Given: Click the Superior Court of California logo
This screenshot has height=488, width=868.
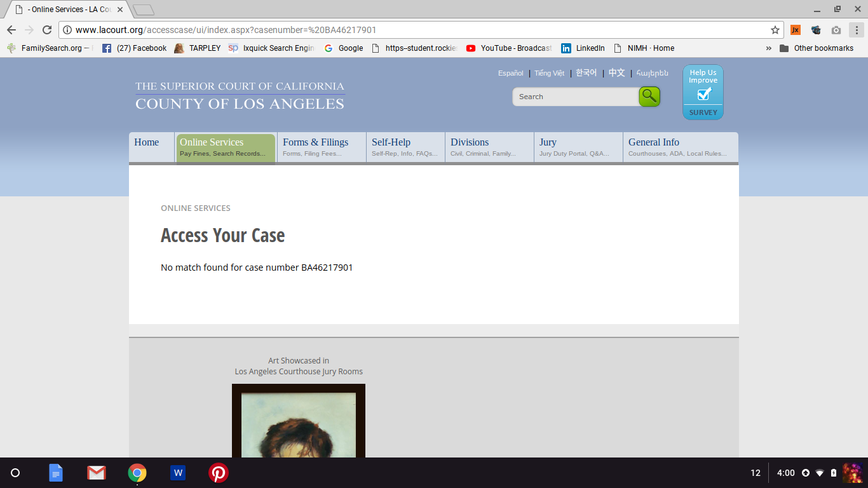Looking at the screenshot, I should [240, 95].
